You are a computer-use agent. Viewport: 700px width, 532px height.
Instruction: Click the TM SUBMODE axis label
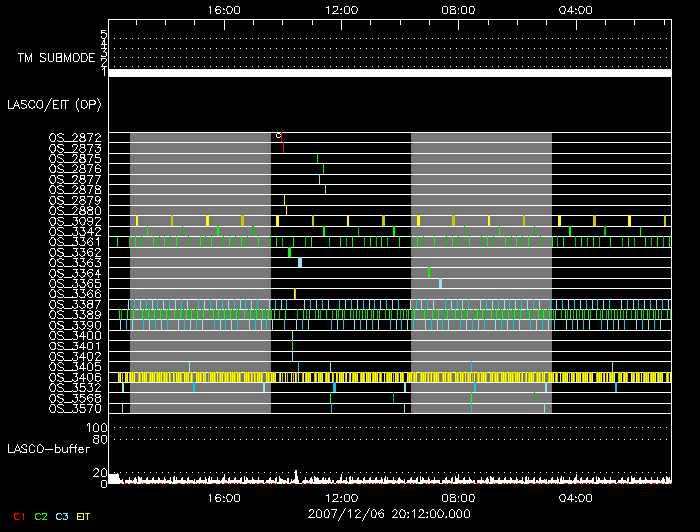click(x=56, y=58)
